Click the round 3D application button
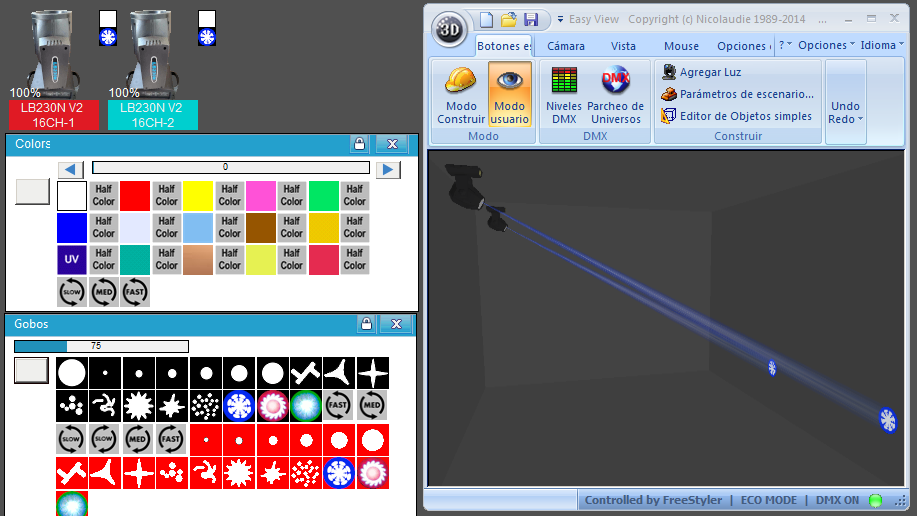The height and width of the screenshot is (516, 917). coord(449,29)
